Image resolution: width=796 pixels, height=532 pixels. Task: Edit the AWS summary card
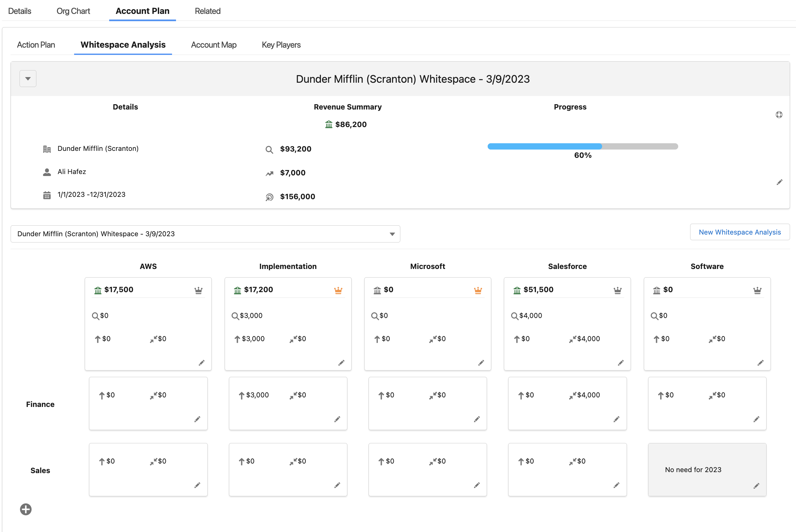pos(201,363)
